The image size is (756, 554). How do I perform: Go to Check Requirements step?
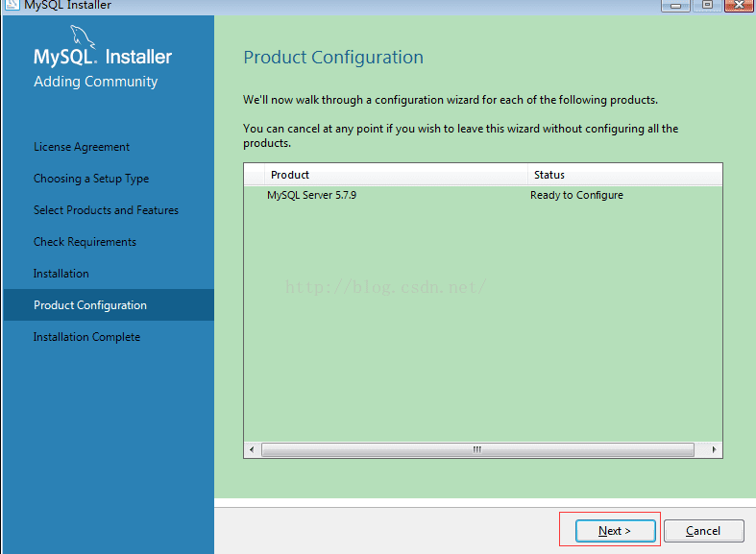click(x=85, y=242)
